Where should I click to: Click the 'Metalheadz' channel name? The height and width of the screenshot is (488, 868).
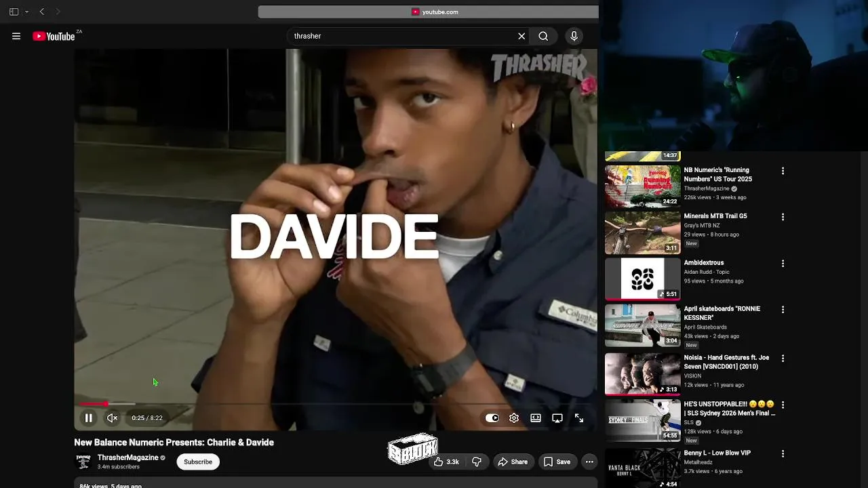[x=698, y=462]
